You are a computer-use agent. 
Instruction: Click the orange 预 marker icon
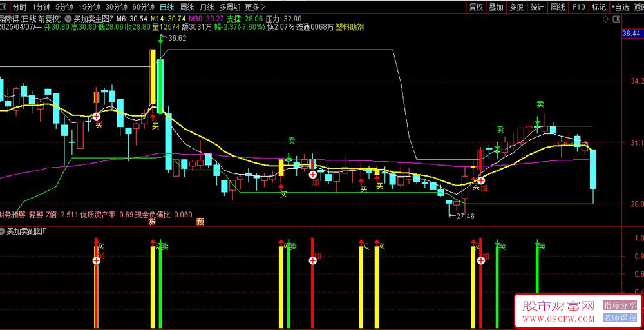(x=200, y=222)
